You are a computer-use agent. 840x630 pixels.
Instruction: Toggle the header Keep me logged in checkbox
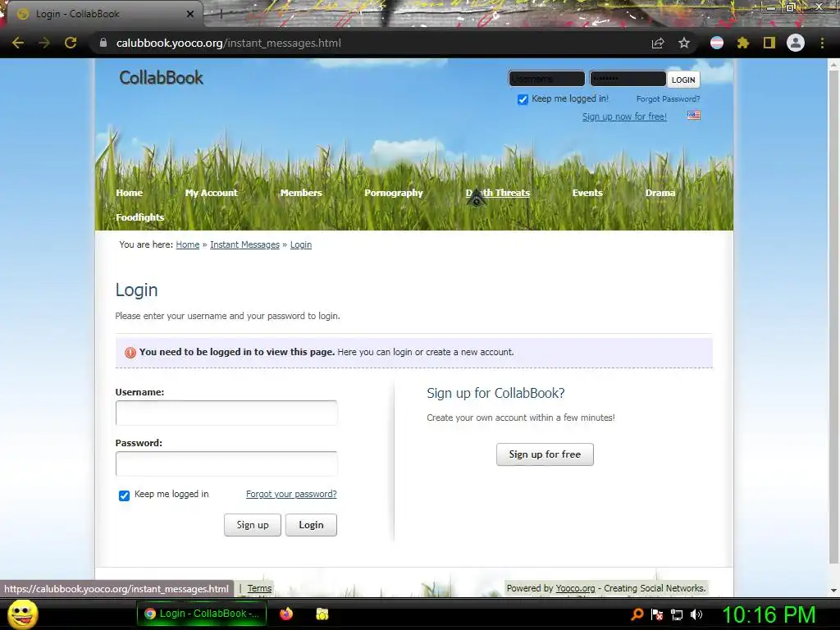point(523,99)
